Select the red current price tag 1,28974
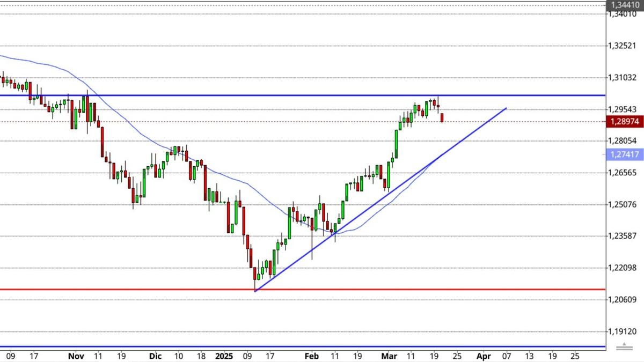 point(625,122)
